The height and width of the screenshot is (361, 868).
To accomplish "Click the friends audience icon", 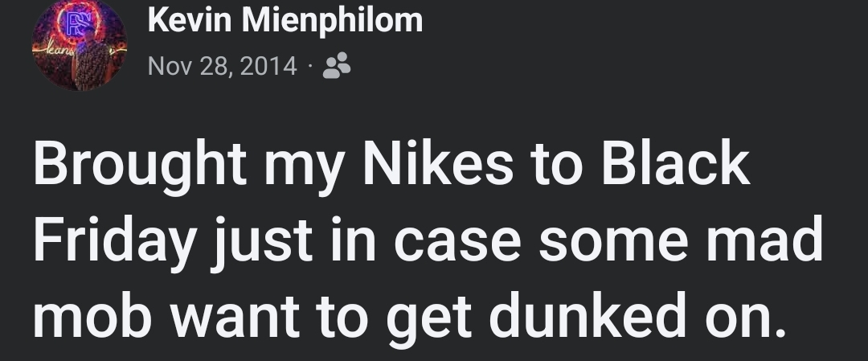I will click(x=336, y=67).
